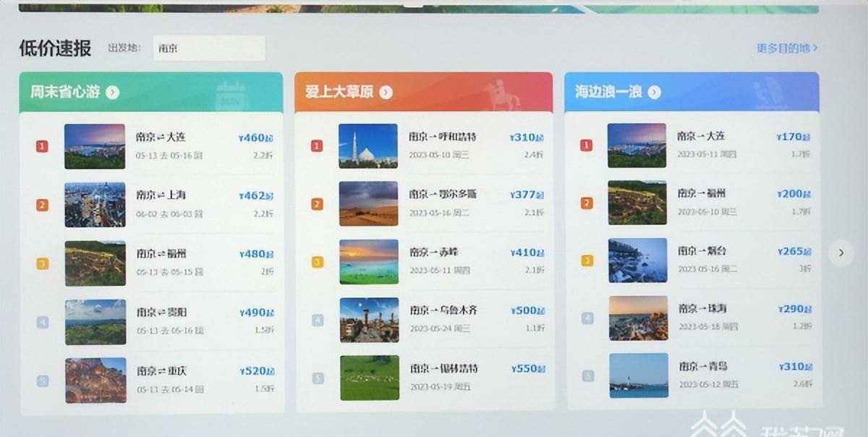Image resolution: width=868 pixels, height=437 pixels.
Task: Select route text 南京→烟台
Action: click(x=702, y=251)
